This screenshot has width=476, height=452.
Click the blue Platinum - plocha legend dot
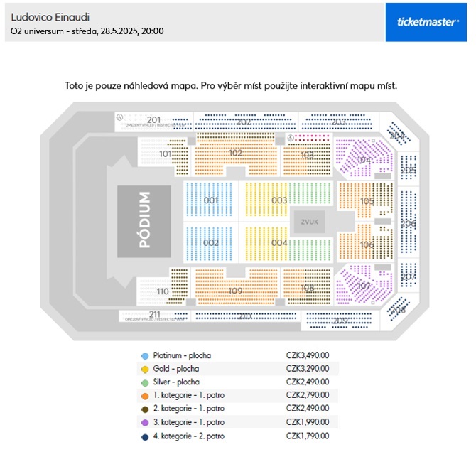[145, 355]
